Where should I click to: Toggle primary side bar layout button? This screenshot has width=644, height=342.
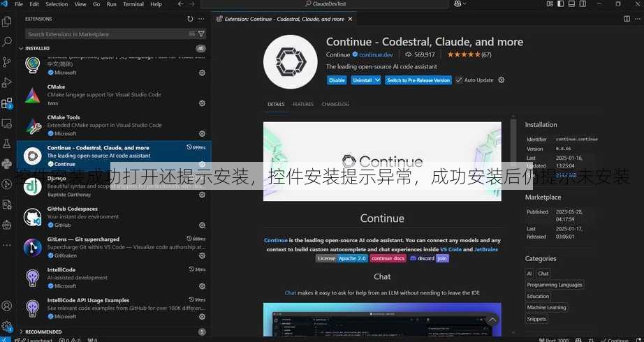(x=561, y=3)
